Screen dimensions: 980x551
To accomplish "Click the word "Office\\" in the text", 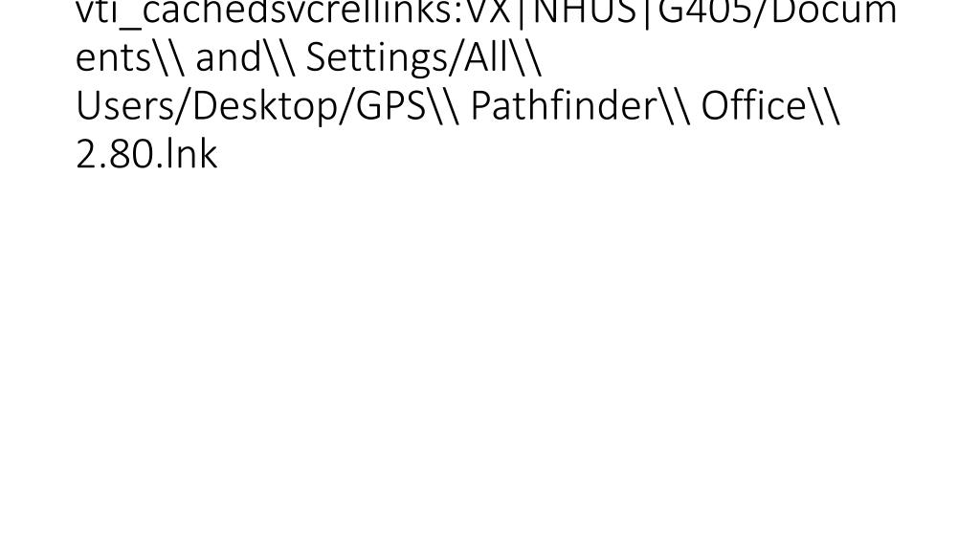I will click(770, 105).
